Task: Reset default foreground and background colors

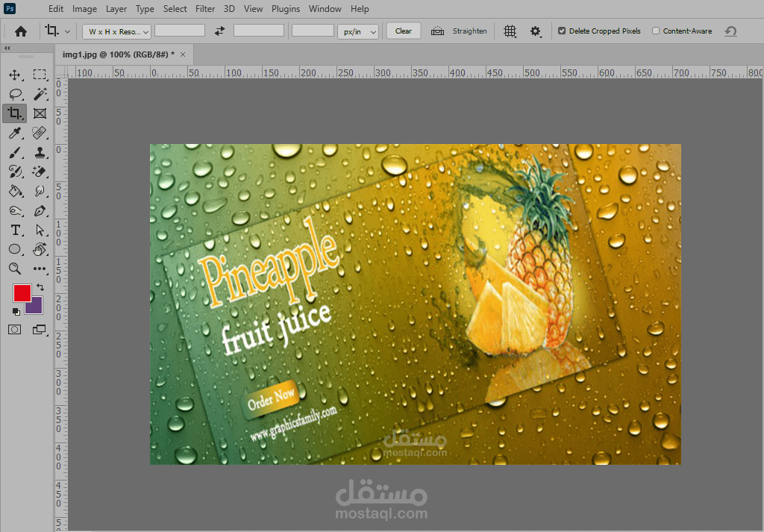Action: [16, 312]
